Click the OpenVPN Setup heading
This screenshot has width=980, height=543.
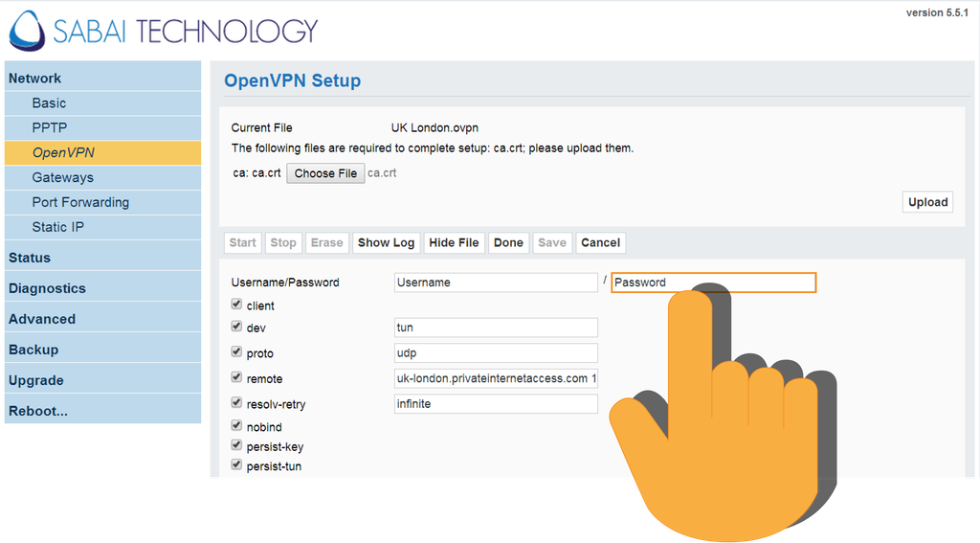tap(293, 80)
